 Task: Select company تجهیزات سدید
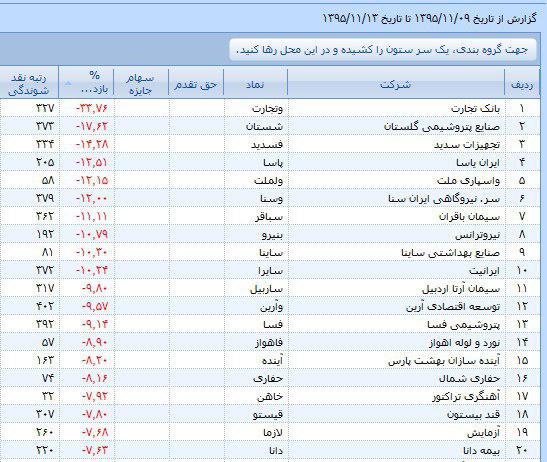467,144
